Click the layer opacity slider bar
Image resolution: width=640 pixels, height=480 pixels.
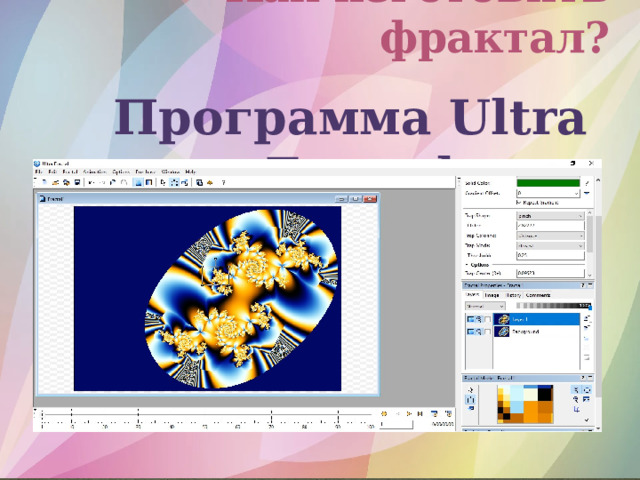tap(553, 306)
